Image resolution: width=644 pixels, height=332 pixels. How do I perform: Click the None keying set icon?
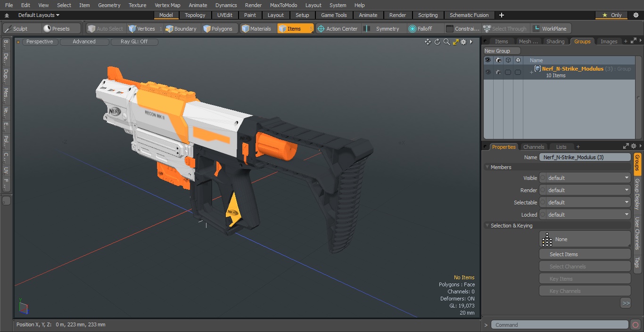coord(547,239)
